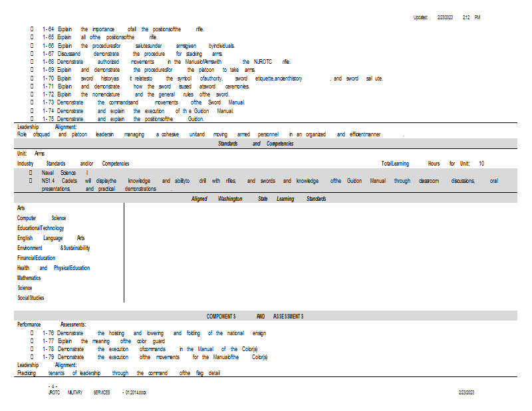The width and height of the screenshot is (532, 411).
Task: Check the 1-72 sword nomenclature box
Action: point(32,94)
